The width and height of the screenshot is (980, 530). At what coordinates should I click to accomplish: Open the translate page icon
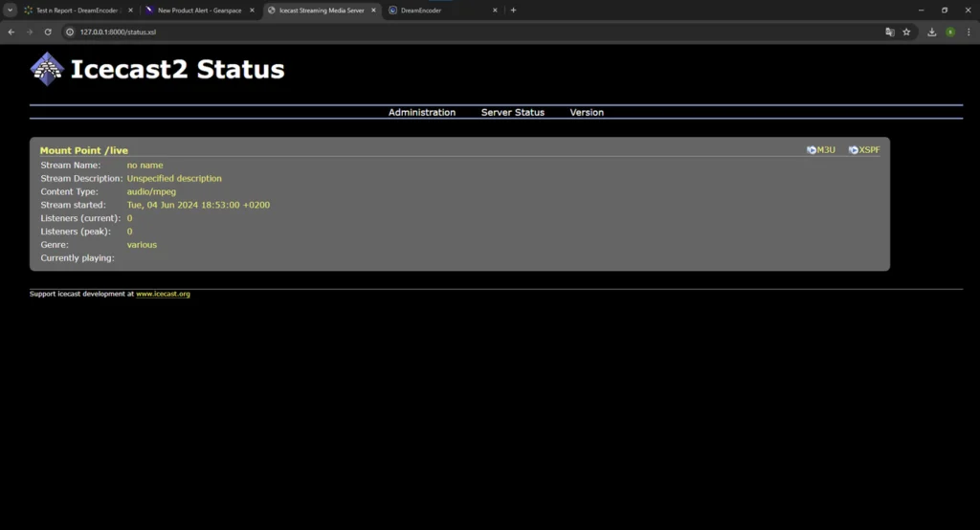pyautogui.click(x=889, y=32)
